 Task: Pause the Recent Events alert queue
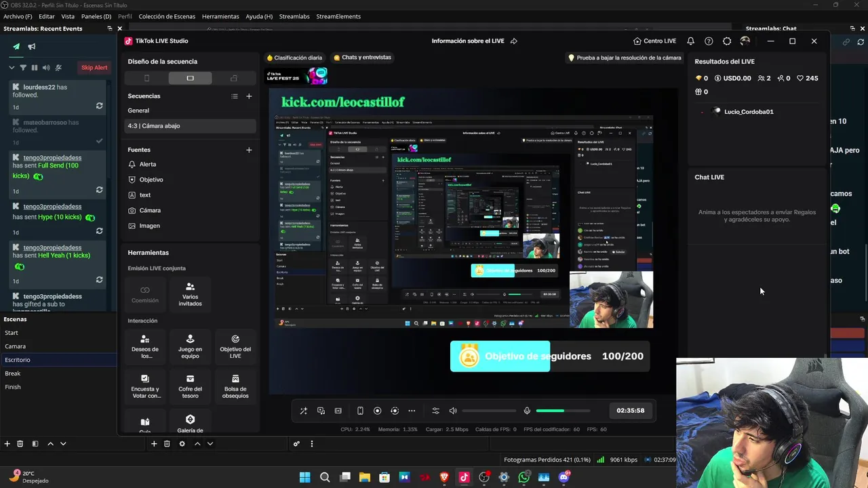tap(34, 68)
